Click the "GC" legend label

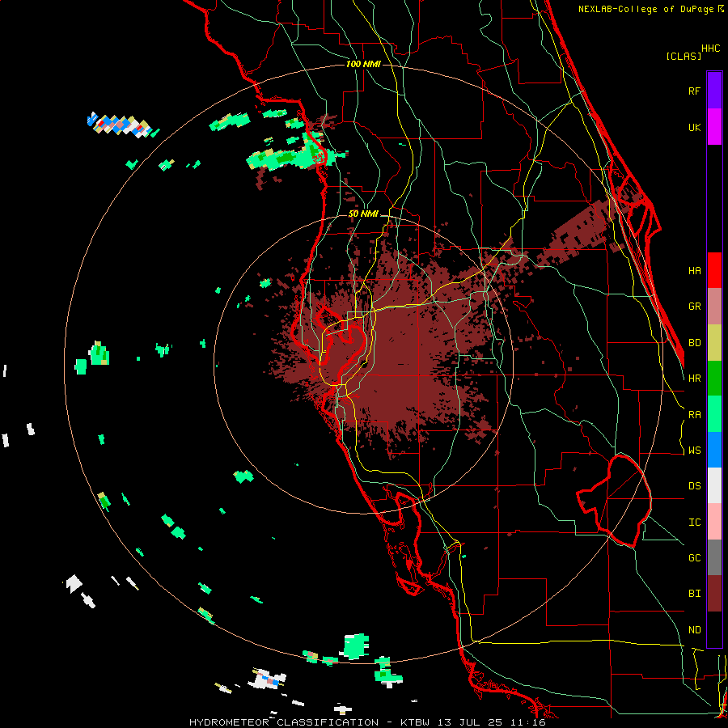click(x=694, y=558)
